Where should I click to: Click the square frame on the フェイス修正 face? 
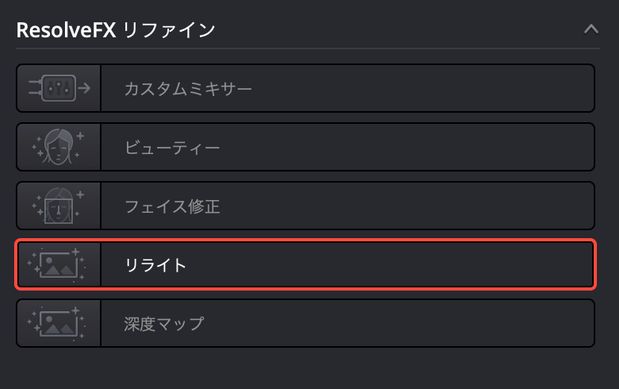point(58,211)
